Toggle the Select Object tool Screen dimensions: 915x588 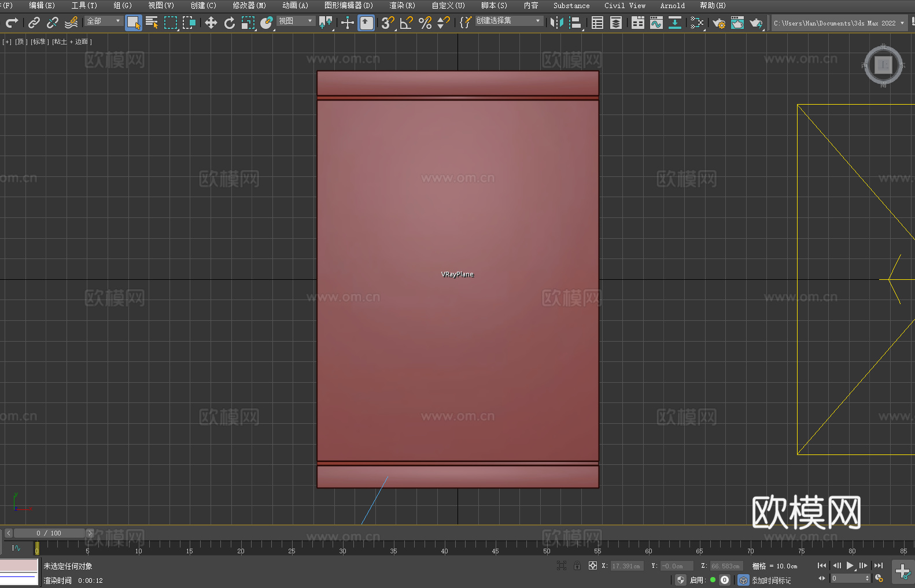[134, 23]
